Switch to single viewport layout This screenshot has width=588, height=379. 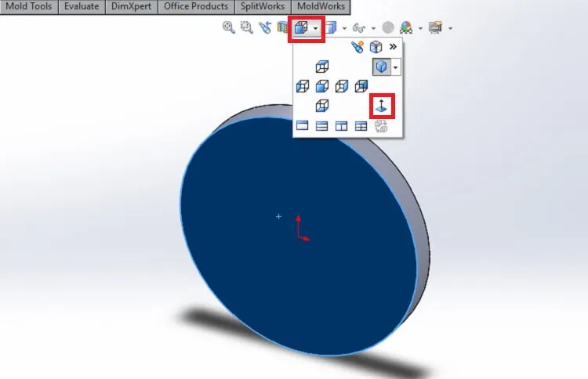pyautogui.click(x=303, y=125)
